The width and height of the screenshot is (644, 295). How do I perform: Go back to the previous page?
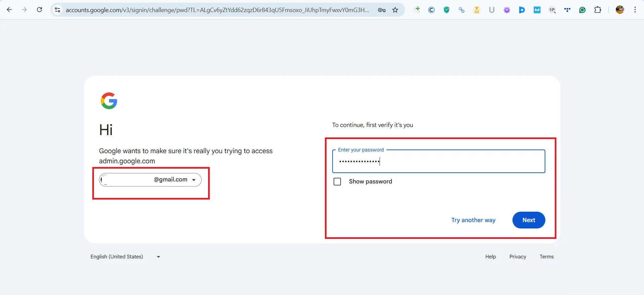[x=9, y=10]
